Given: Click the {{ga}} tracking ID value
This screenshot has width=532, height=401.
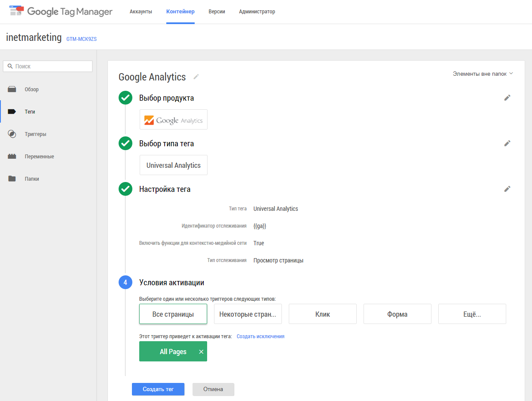Looking at the screenshot, I should tap(260, 226).
